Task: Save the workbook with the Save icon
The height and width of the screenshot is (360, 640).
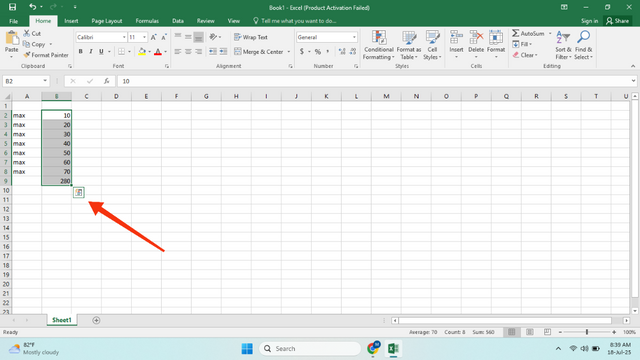Action: [x=12, y=7]
